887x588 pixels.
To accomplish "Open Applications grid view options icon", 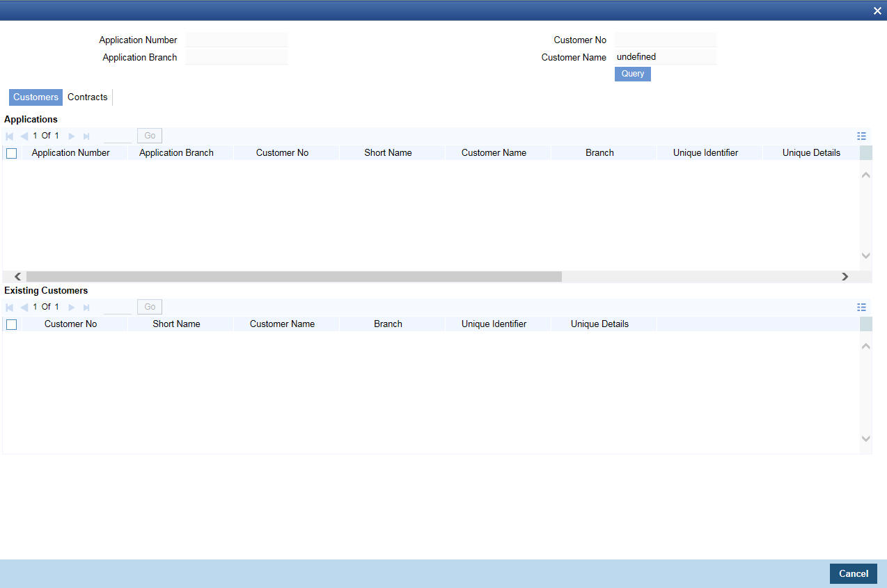I will point(861,136).
